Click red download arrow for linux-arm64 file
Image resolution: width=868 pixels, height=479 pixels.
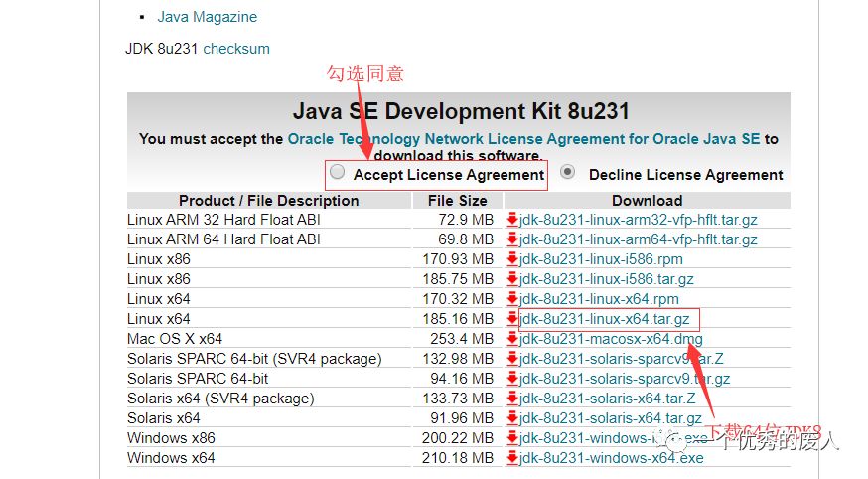(x=512, y=239)
